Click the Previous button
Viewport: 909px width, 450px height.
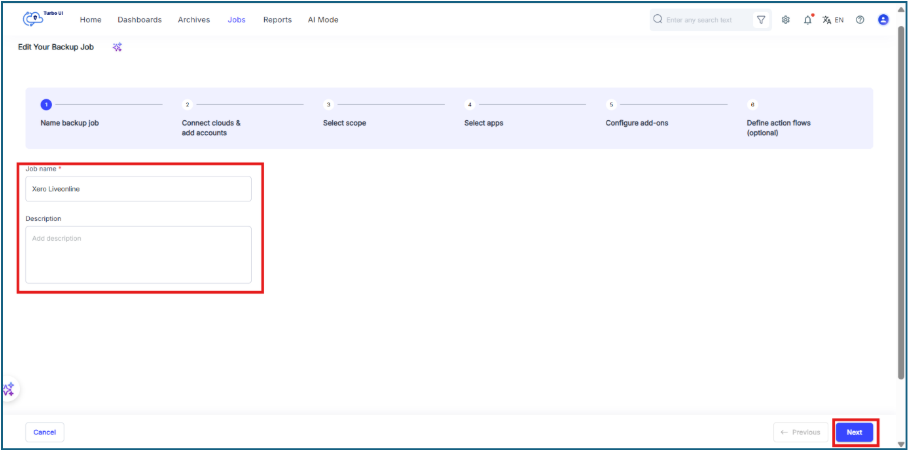[x=800, y=432]
